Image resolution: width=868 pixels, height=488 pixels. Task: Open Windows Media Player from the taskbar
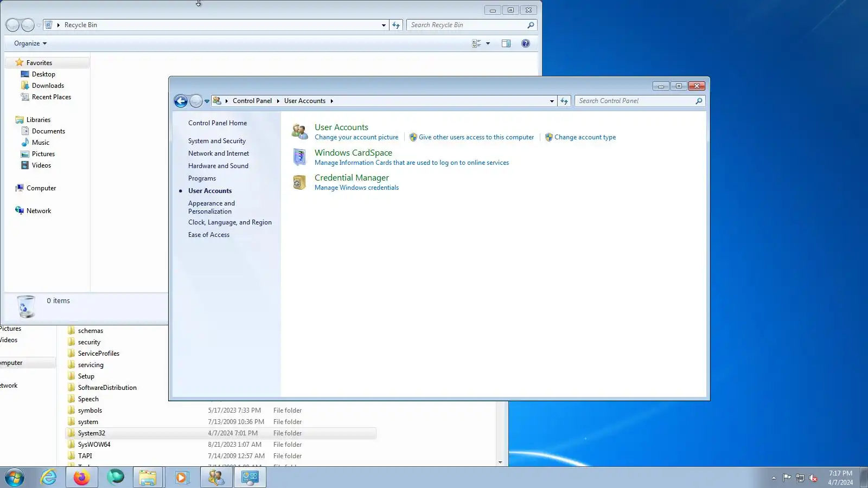pyautogui.click(x=181, y=477)
